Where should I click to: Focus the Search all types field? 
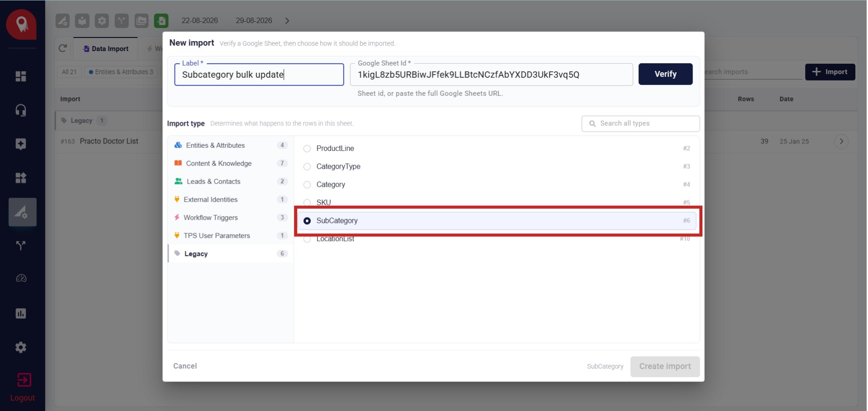640,123
